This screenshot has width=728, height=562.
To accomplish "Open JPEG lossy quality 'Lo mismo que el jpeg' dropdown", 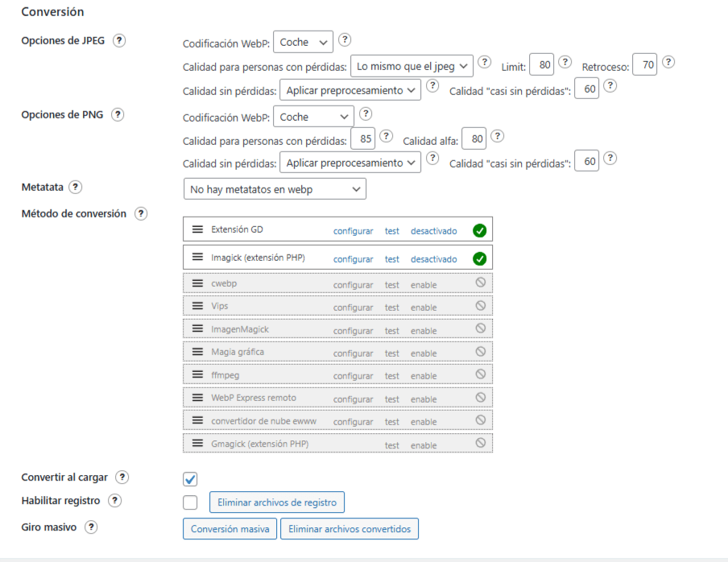I will coord(412,64).
